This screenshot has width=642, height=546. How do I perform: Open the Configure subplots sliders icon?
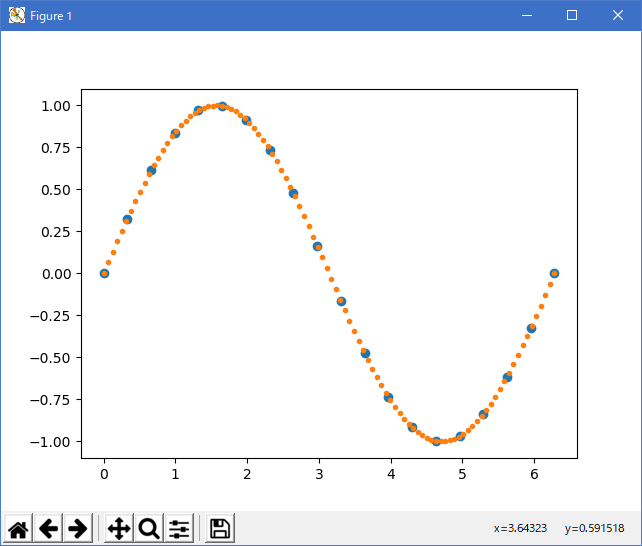coord(179,529)
